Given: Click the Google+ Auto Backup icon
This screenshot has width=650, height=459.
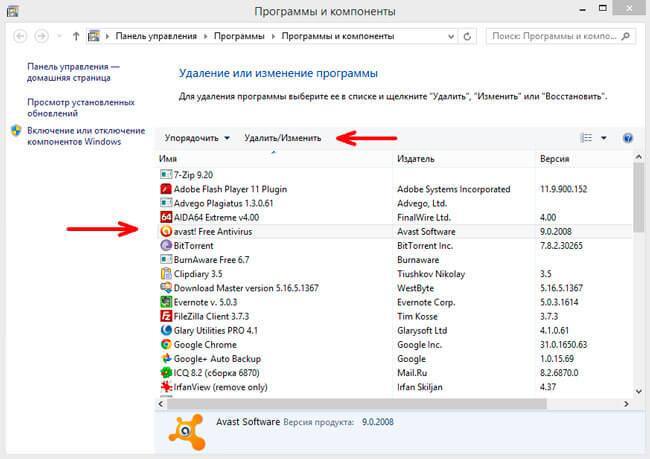Looking at the screenshot, I should coord(166,359).
